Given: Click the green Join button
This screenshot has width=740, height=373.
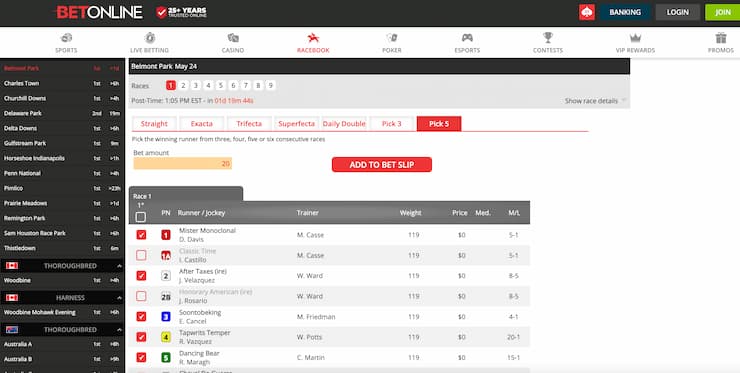Looking at the screenshot, I should [723, 12].
